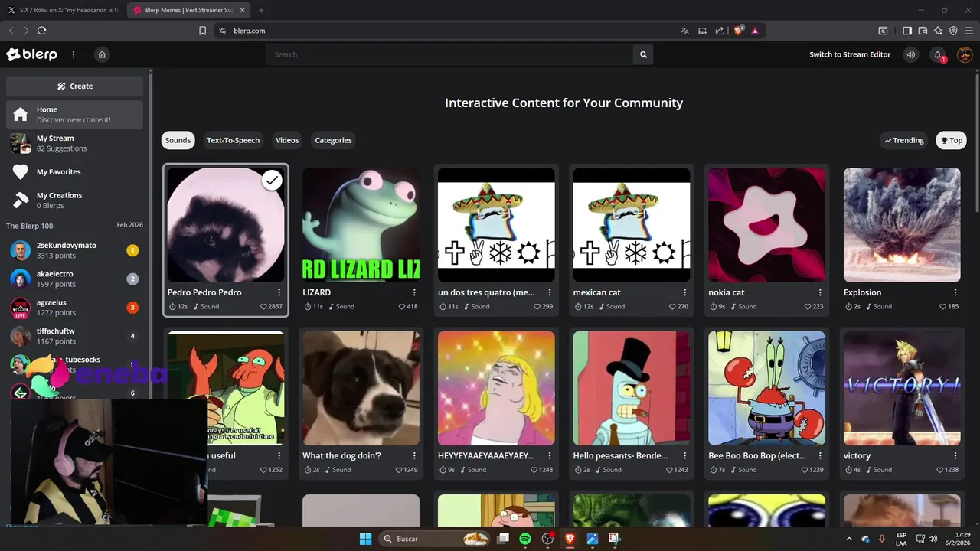Click the share page icon in address bar
Screen dimensions: 980x551
(720, 31)
